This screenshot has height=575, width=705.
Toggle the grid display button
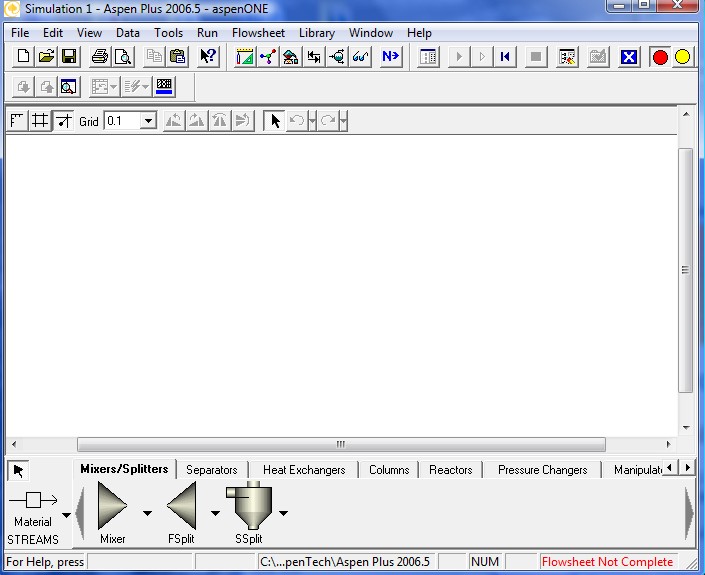coord(40,121)
